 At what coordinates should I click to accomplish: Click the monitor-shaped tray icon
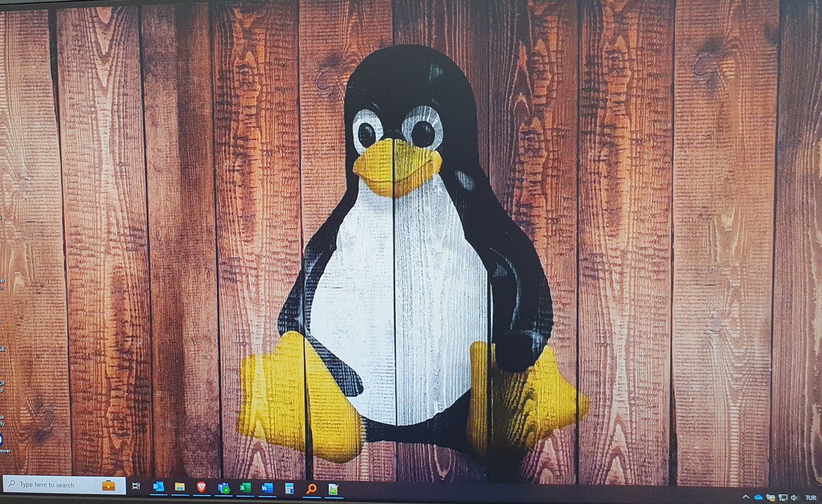coord(783,498)
